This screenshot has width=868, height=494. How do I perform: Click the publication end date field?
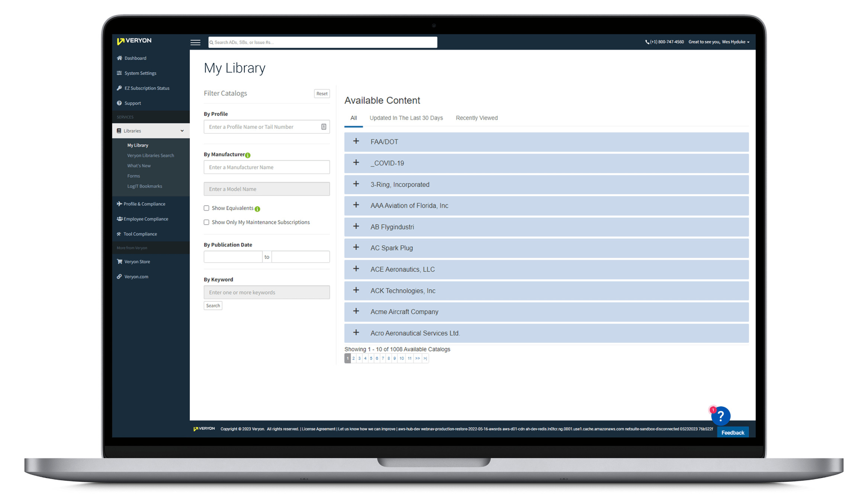[x=300, y=257]
